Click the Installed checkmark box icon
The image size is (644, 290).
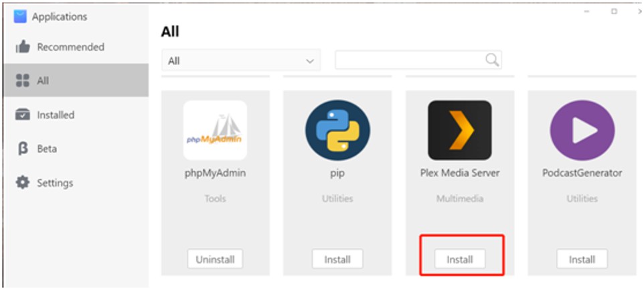[x=23, y=115]
